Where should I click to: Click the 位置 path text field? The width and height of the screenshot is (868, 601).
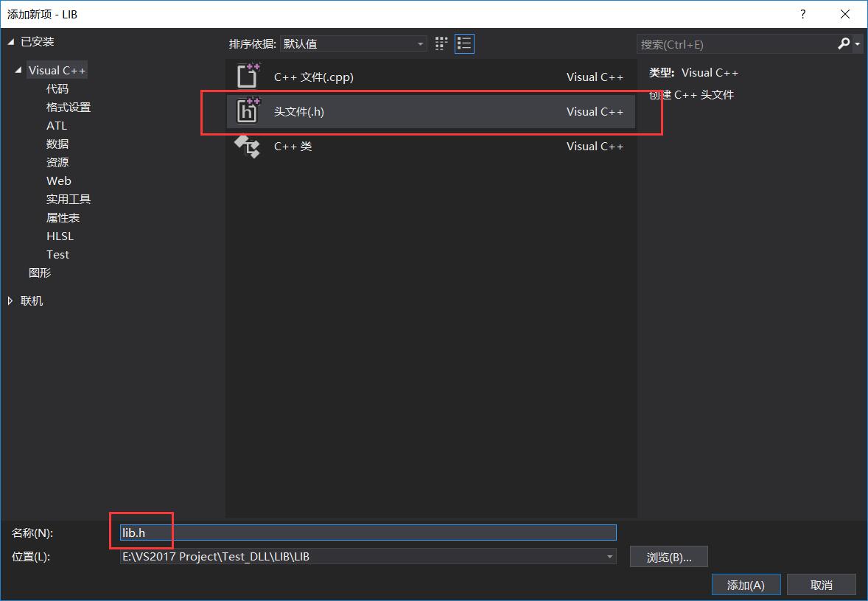point(362,556)
